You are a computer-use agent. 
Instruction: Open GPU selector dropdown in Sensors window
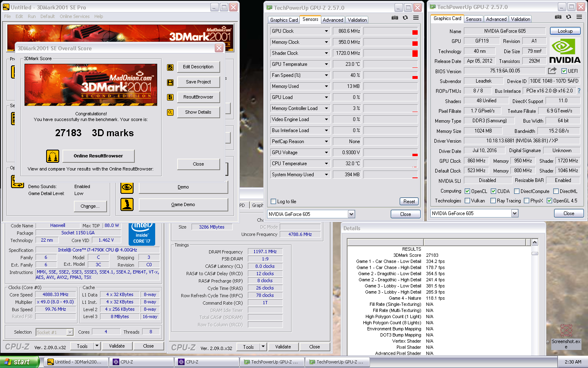351,214
